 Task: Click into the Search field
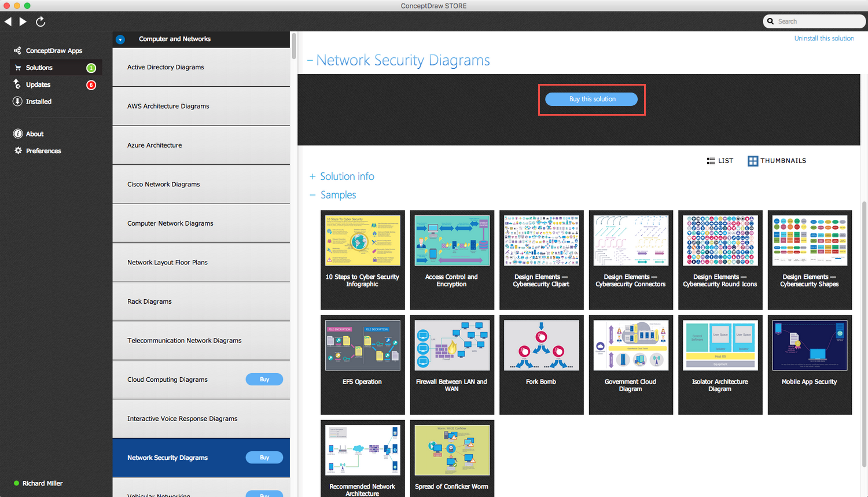click(x=815, y=21)
